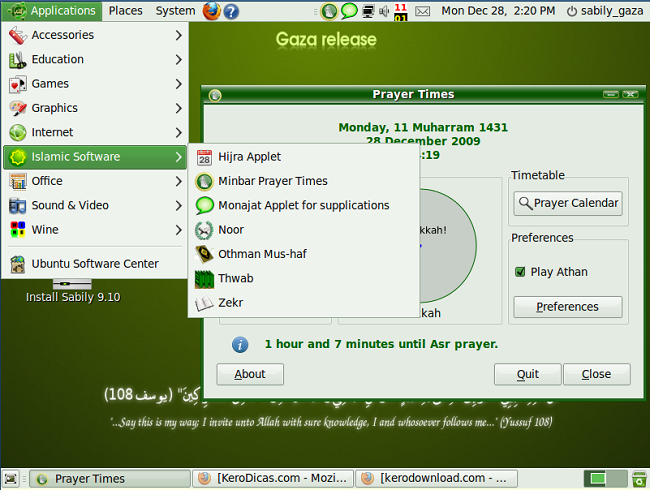Switch to KeroDicas.com Mozilla taskbar window
This screenshot has height=490, width=650.
[273, 479]
